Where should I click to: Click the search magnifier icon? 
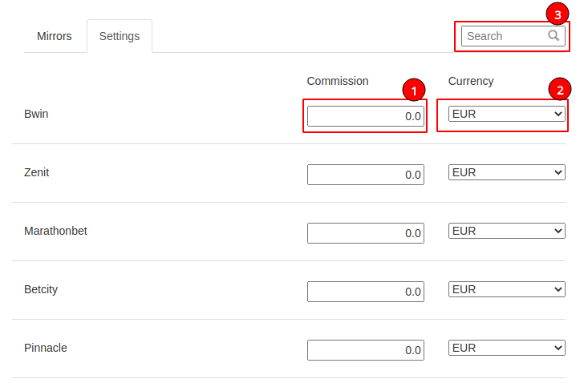554,35
